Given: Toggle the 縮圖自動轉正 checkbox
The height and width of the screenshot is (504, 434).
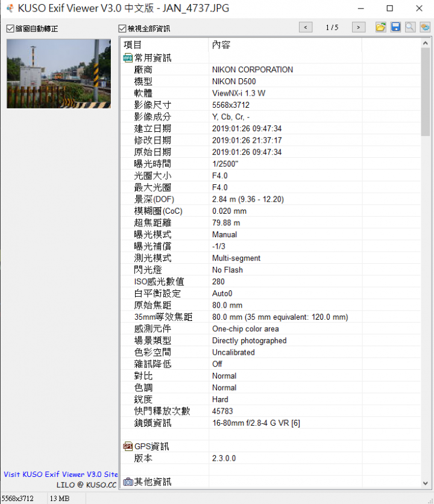Looking at the screenshot, I should [x=10, y=29].
